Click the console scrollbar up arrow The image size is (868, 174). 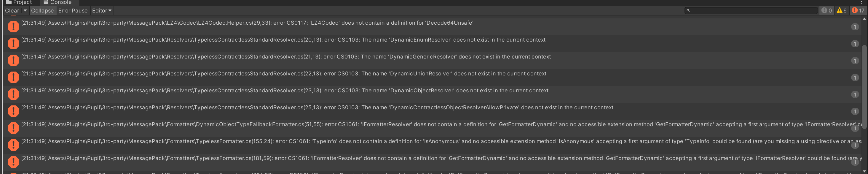click(x=864, y=19)
